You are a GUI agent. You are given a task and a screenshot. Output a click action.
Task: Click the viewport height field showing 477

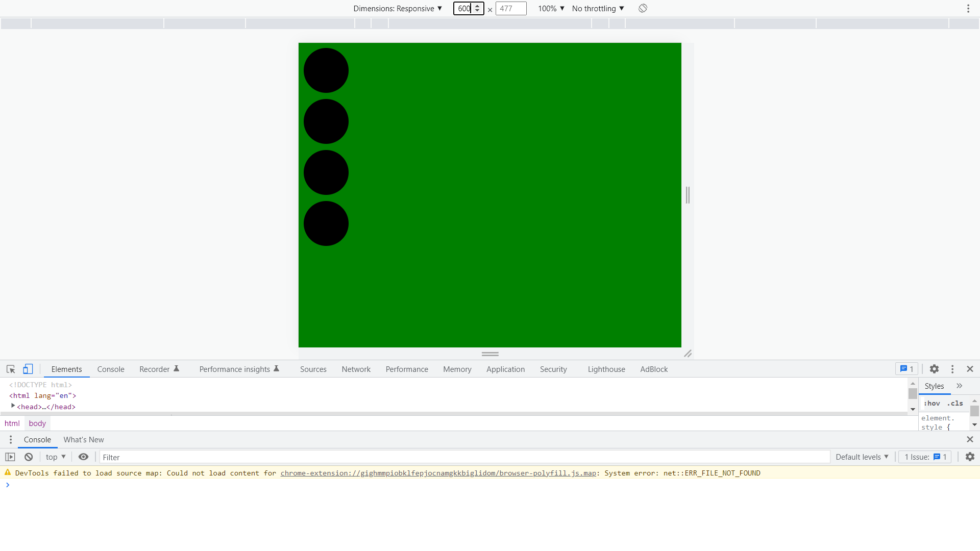point(511,8)
